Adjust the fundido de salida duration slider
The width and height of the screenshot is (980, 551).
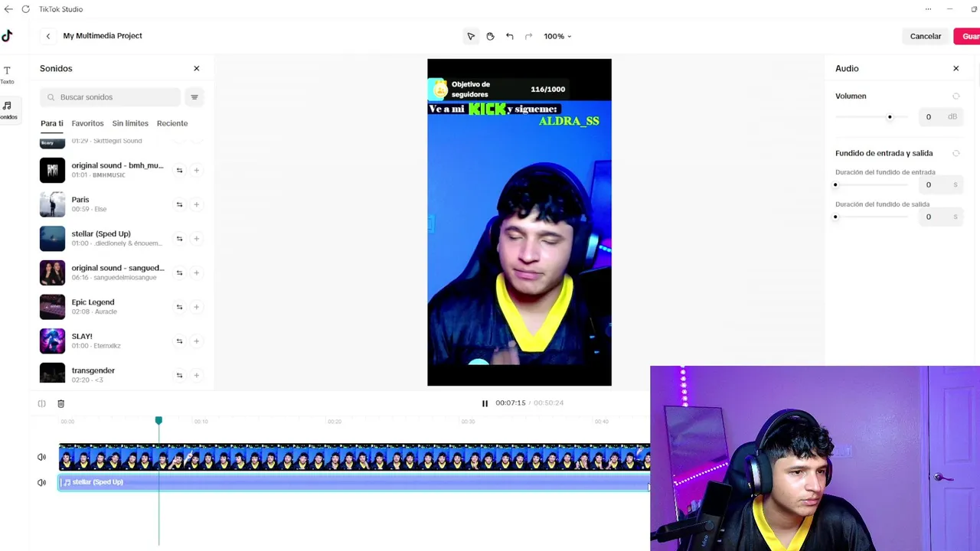(835, 217)
